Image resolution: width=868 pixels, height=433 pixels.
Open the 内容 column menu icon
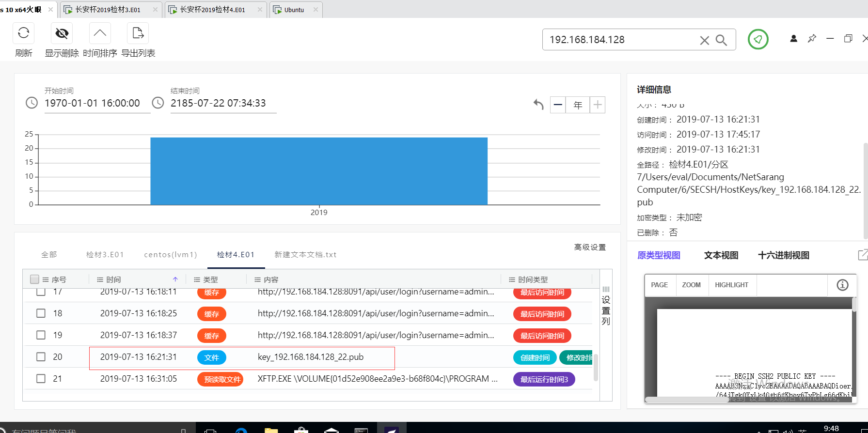(x=257, y=279)
